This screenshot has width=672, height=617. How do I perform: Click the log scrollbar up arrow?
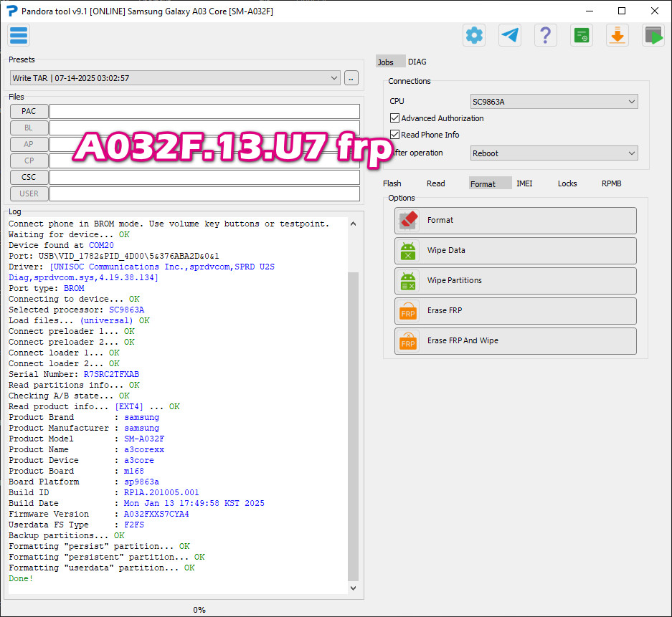[x=353, y=224]
